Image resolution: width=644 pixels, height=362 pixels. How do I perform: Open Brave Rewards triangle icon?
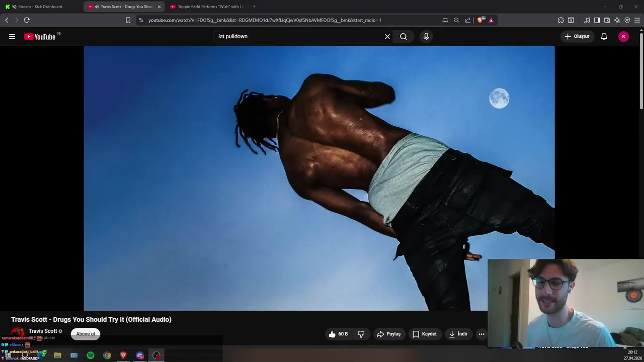click(491, 20)
